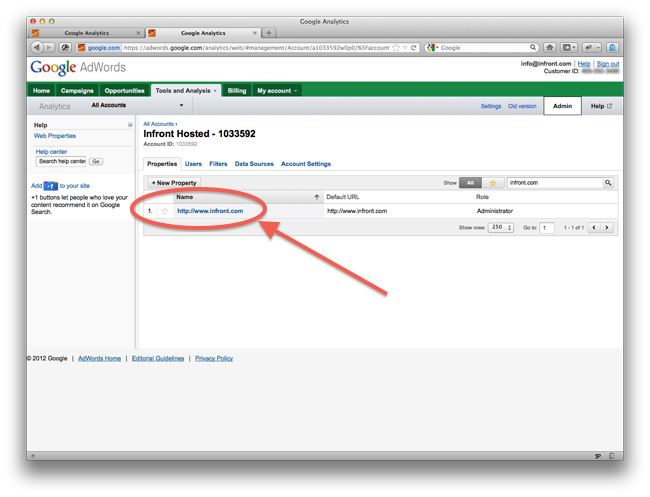This screenshot has width=650, height=497.
Task: Open the Help center link
Action: 51,152
